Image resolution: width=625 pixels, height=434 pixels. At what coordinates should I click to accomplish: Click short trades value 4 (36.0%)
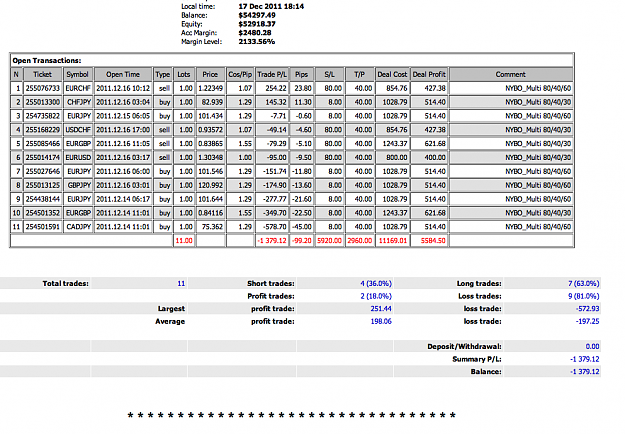[376, 283]
